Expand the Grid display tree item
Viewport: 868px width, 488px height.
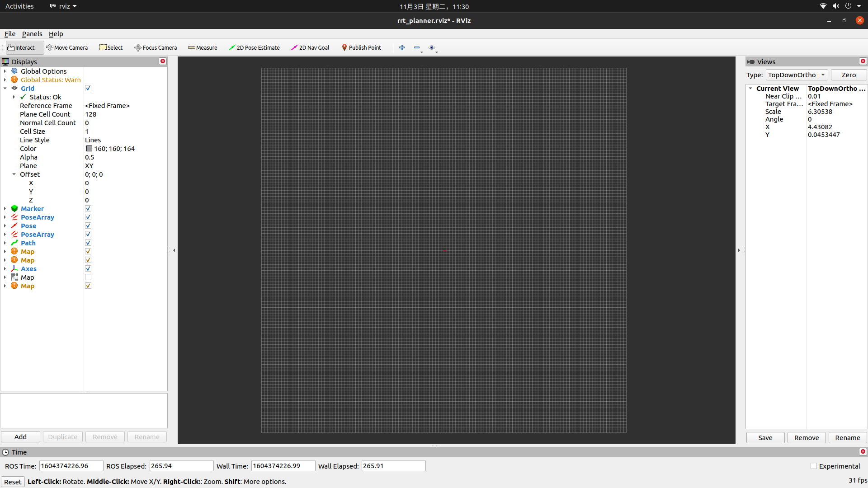pyautogui.click(x=6, y=88)
